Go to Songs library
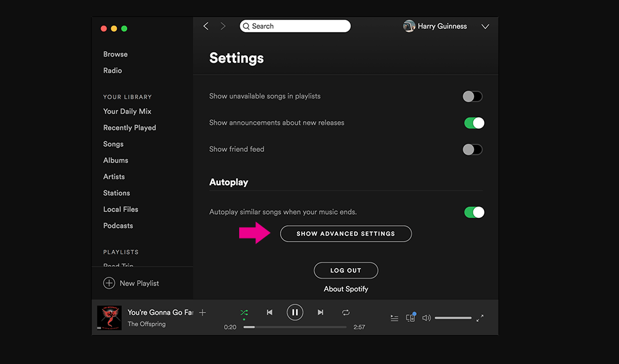The image size is (619, 364). (x=113, y=144)
